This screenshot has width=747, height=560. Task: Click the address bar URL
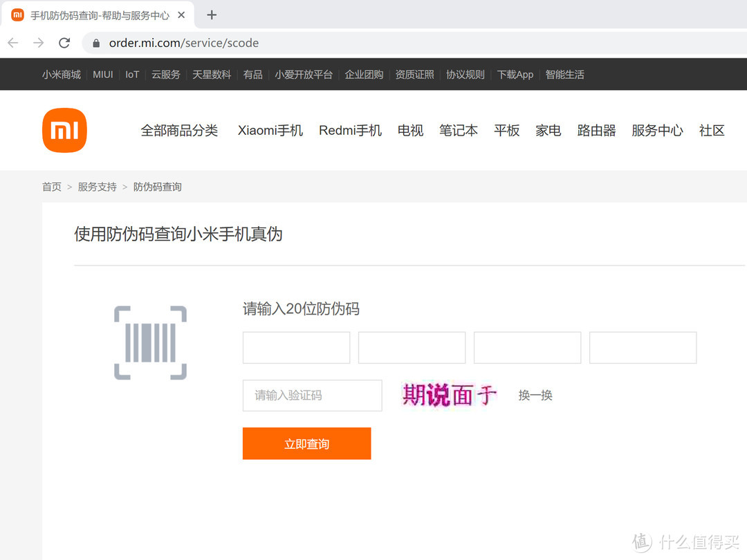click(x=184, y=43)
